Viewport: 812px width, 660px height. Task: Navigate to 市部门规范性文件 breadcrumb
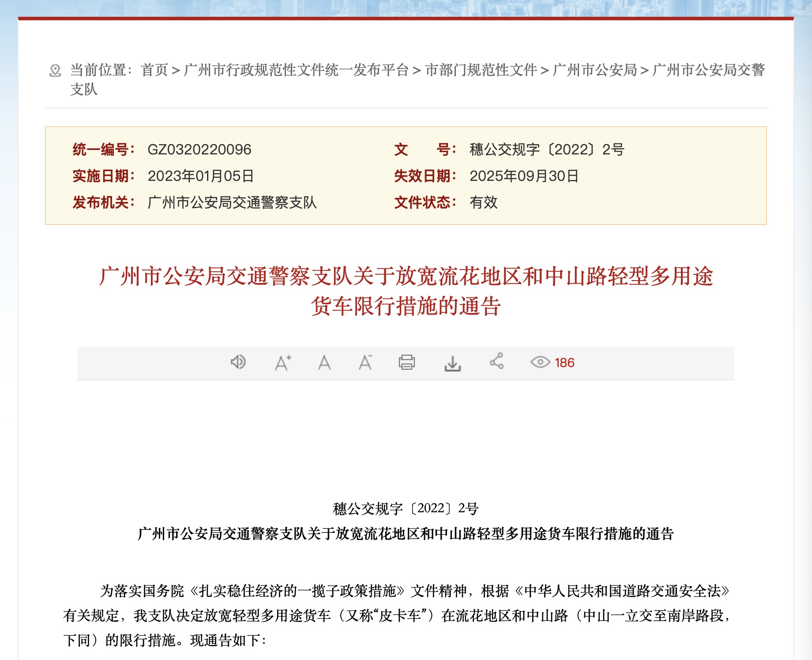(x=481, y=70)
